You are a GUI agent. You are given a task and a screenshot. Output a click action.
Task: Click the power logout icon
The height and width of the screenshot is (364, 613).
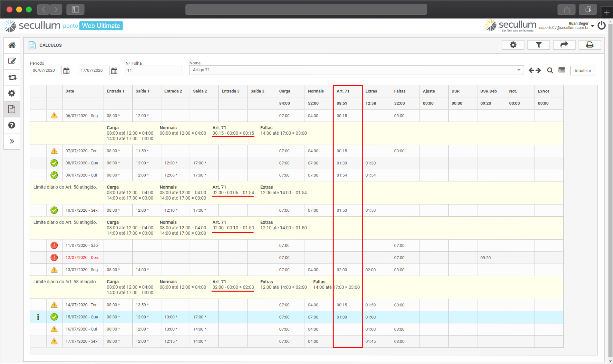(x=602, y=25)
